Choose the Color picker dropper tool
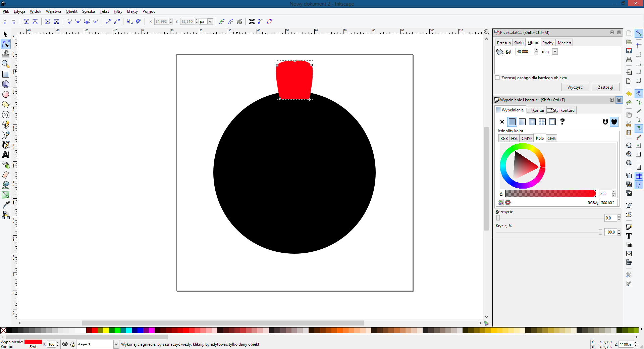The image size is (644, 349). click(x=6, y=205)
